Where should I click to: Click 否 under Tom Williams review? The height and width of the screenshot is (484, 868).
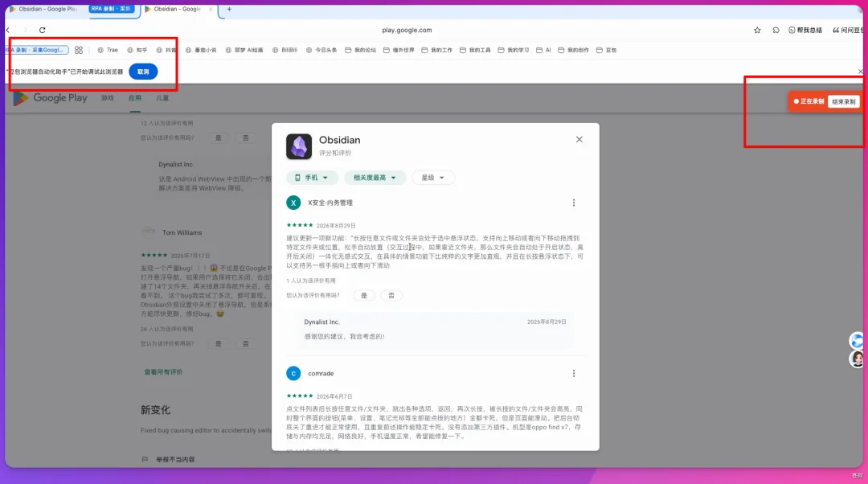coord(245,344)
